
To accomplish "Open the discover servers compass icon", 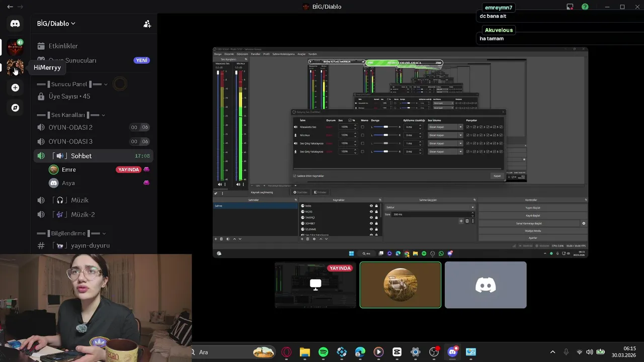I will pyautogui.click(x=15, y=108).
